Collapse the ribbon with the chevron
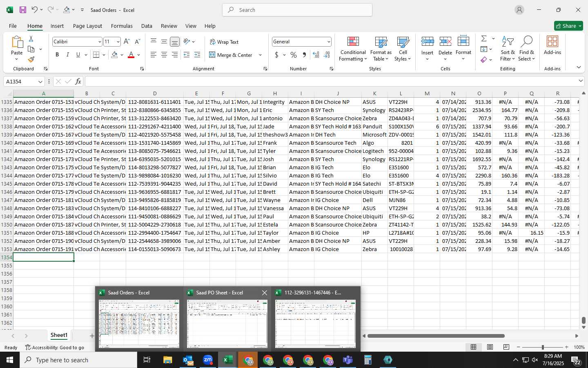The height and width of the screenshot is (368, 588). [x=579, y=67]
